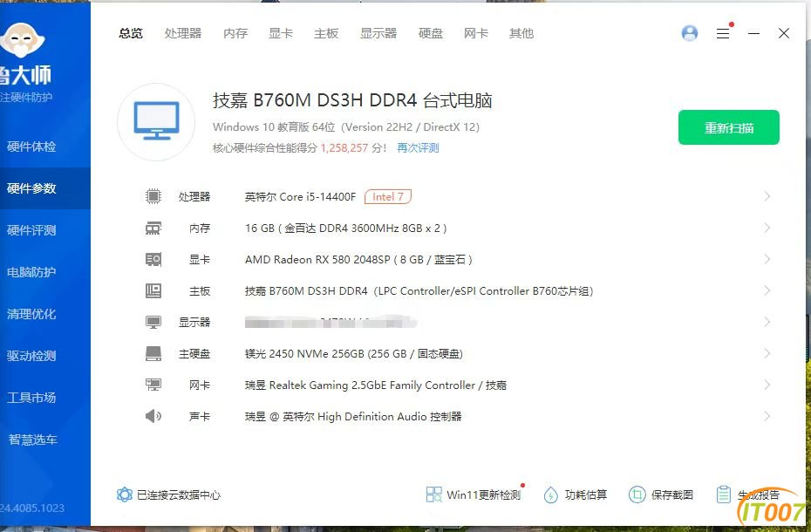The height and width of the screenshot is (532, 811).
Task: Expand the 主硬盘 row chevron
Action: click(767, 353)
